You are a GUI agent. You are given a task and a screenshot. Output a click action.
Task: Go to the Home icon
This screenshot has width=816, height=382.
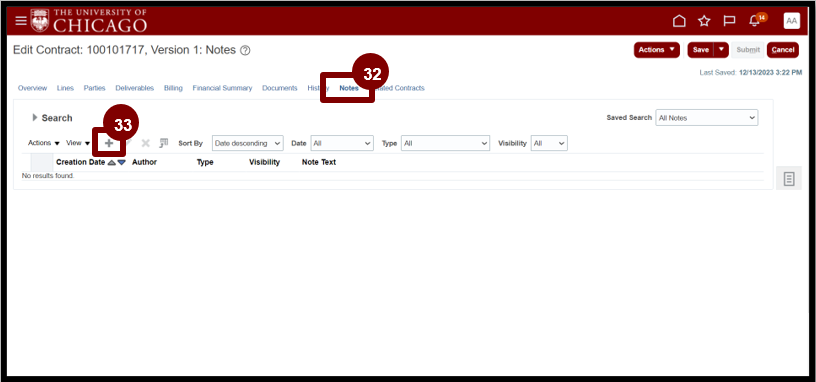pos(679,21)
